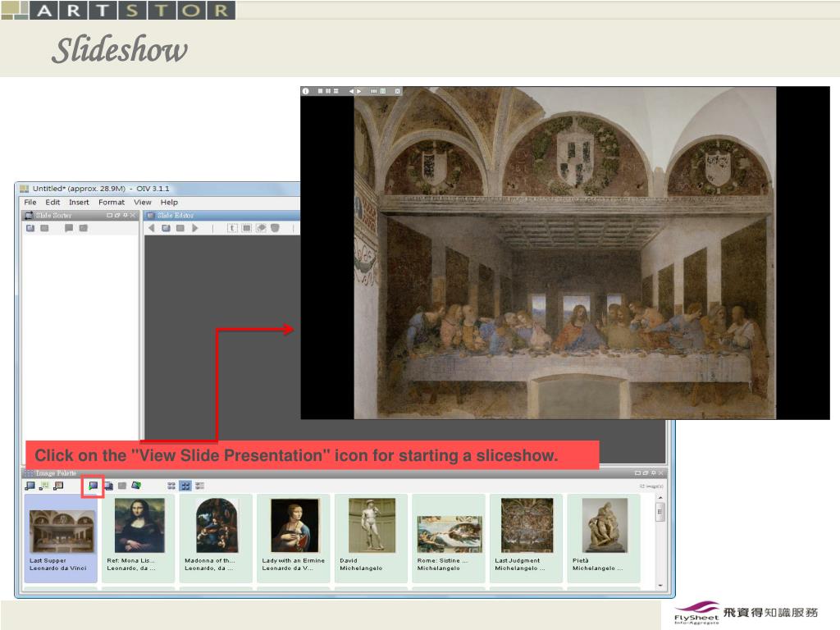The width and height of the screenshot is (840, 630).
Task: Select two-image layout in slideshow toolbar
Action: point(328,91)
